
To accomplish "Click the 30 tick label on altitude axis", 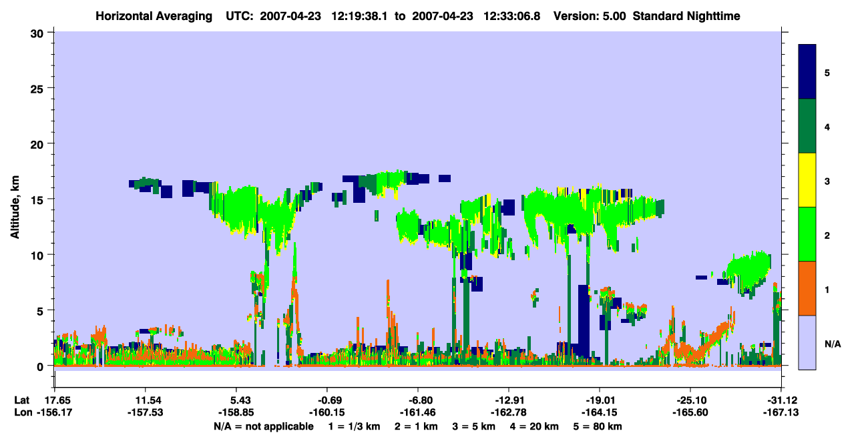I will [38, 33].
